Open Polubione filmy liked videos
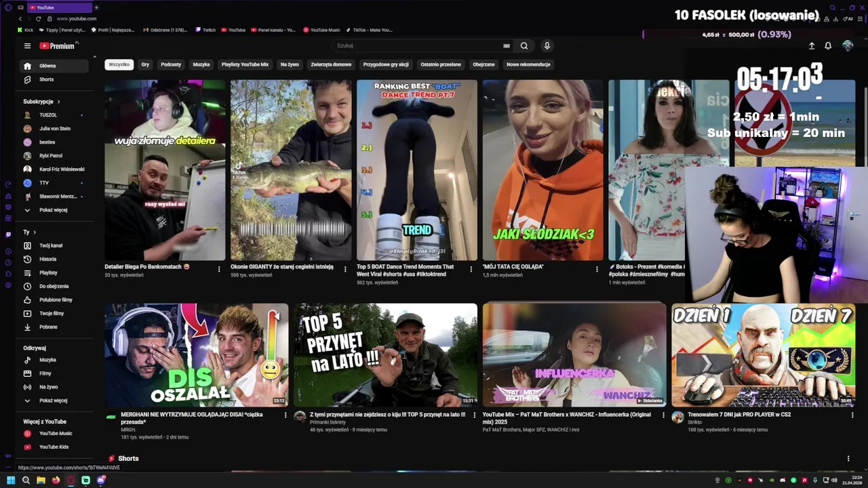 [x=54, y=300]
